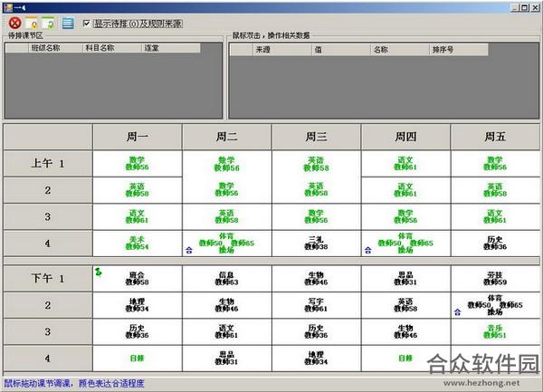Select Monday morning period 2 英语 cell
The width and height of the screenshot is (543, 392).
[138, 190]
